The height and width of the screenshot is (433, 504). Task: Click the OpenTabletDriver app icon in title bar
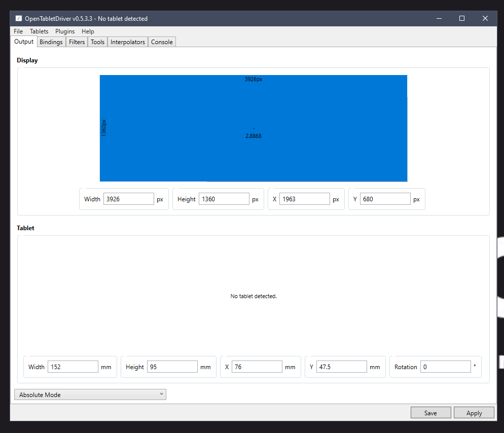point(19,19)
